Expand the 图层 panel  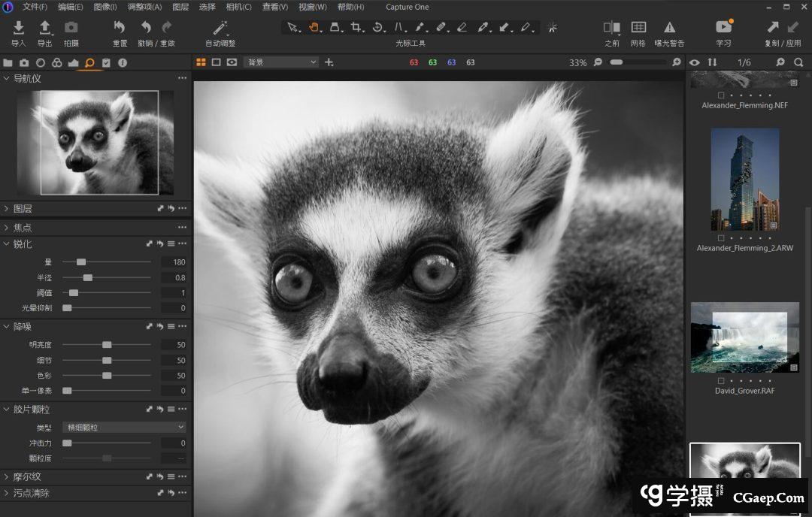[23, 208]
